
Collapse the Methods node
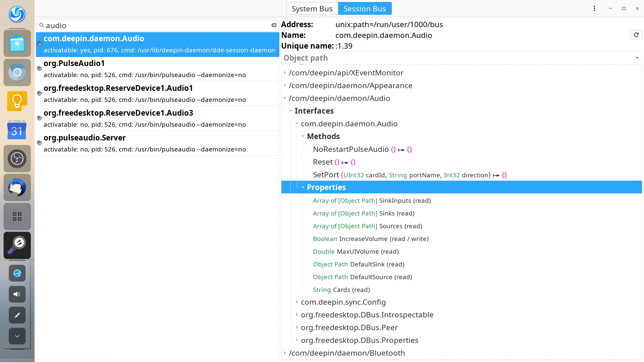coord(303,136)
